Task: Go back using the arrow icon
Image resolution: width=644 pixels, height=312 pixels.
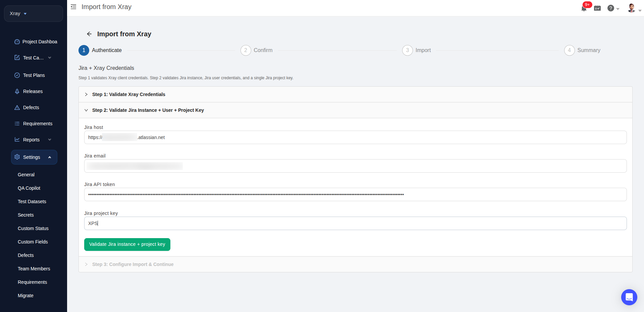Action: (89, 34)
